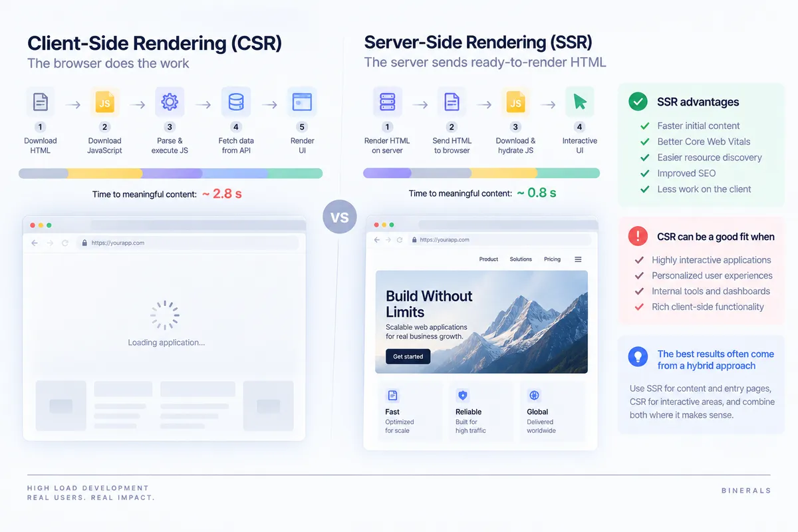Click the SSR timeline progress bar
Viewport: 798px width, 532px height.
tap(481, 173)
